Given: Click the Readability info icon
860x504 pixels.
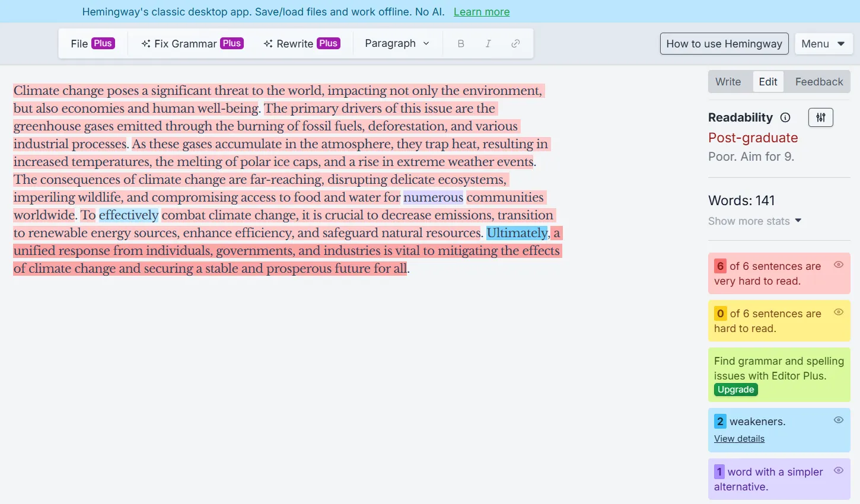Looking at the screenshot, I should tap(785, 117).
